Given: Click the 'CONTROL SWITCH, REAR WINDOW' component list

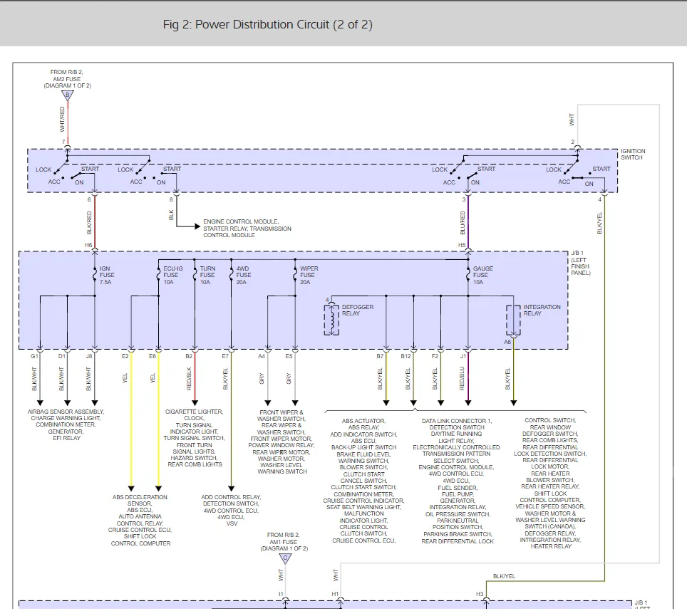Looking at the screenshot, I should tap(550, 483).
